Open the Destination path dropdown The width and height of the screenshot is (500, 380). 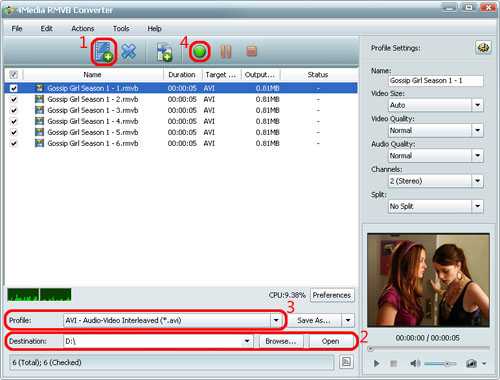click(x=247, y=341)
